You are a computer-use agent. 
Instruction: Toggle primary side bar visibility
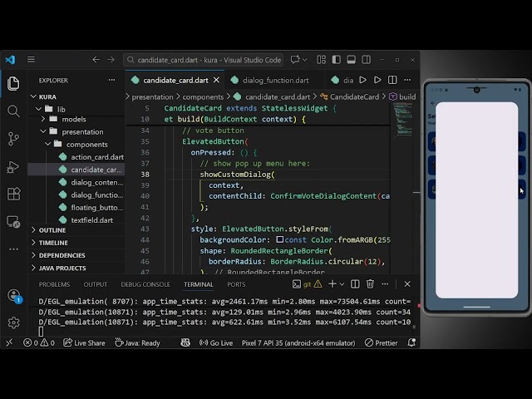[336, 60]
